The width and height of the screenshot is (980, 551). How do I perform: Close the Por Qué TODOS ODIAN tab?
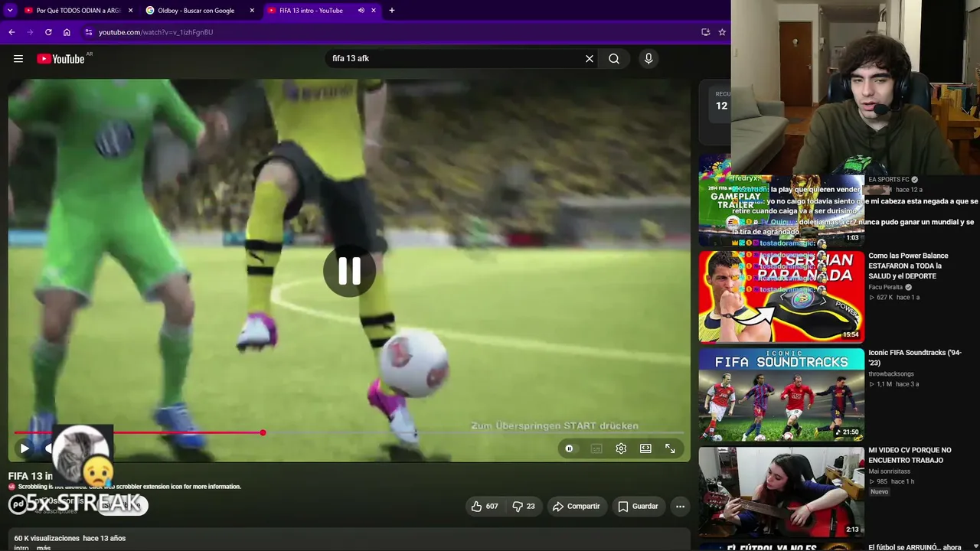point(130,11)
